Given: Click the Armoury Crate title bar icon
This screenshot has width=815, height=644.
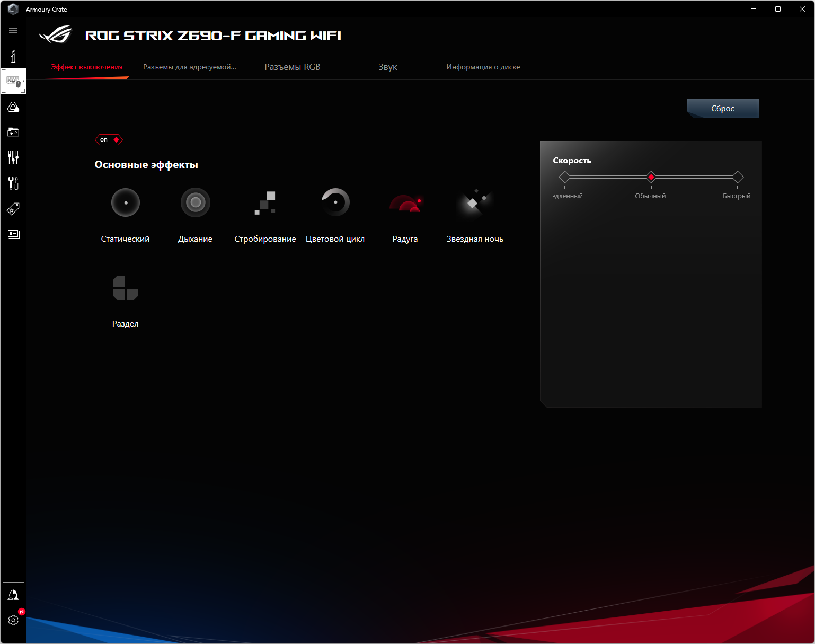Looking at the screenshot, I should point(13,9).
